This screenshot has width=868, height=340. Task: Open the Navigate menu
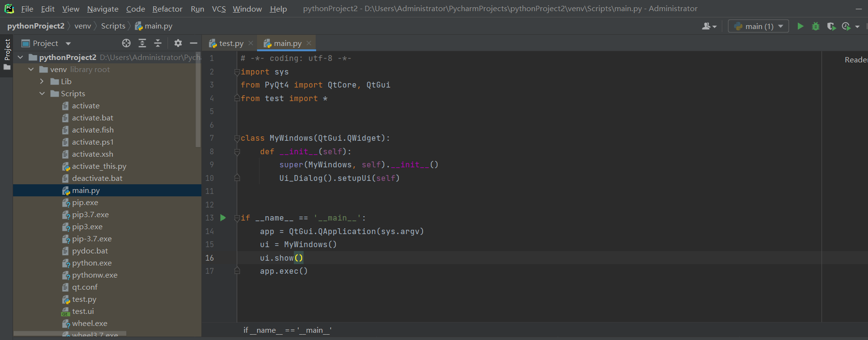[x=103, y=9]
